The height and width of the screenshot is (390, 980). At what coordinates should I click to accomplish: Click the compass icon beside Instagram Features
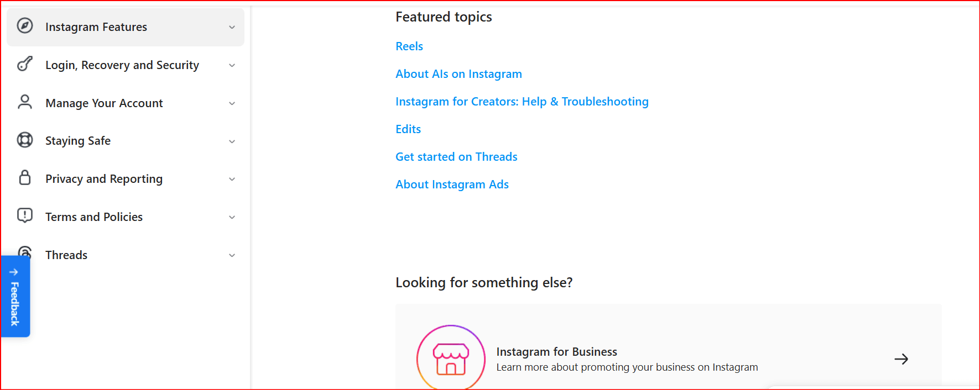[25, 26]
